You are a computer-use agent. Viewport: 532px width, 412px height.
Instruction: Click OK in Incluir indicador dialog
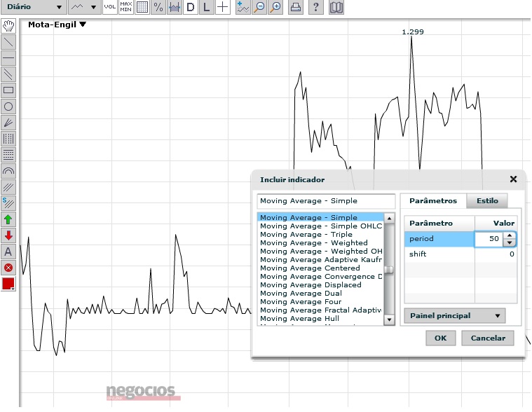point(441,338)
